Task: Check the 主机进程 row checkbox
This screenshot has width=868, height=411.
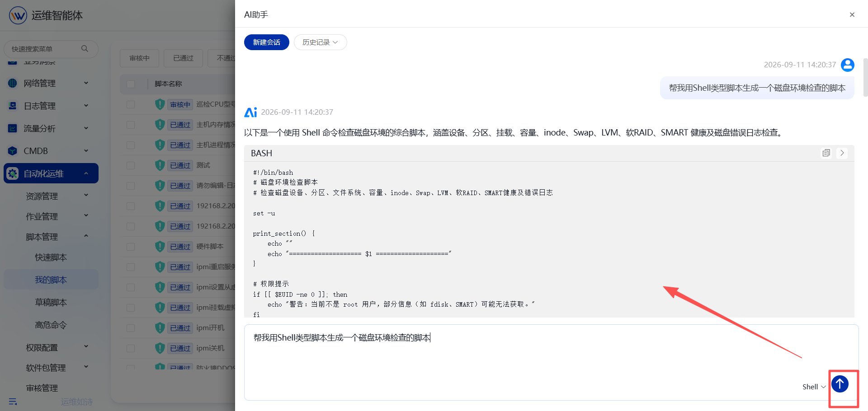Action: [131, 145]
